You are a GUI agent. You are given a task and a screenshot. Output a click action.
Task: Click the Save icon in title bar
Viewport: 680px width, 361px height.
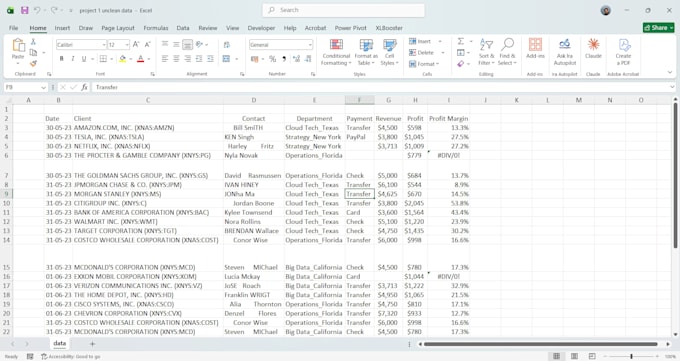[25, 10]
